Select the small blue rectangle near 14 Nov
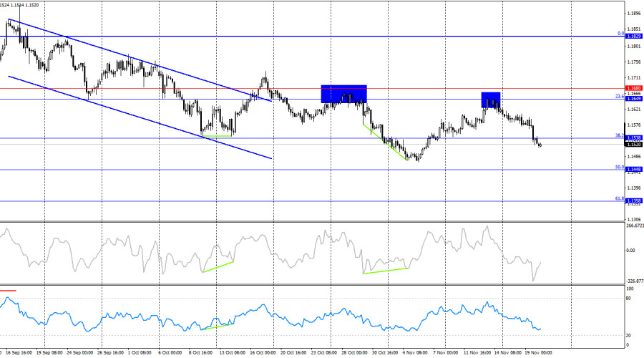Screen dimensions: 644x358 click(x=491, y=100)
